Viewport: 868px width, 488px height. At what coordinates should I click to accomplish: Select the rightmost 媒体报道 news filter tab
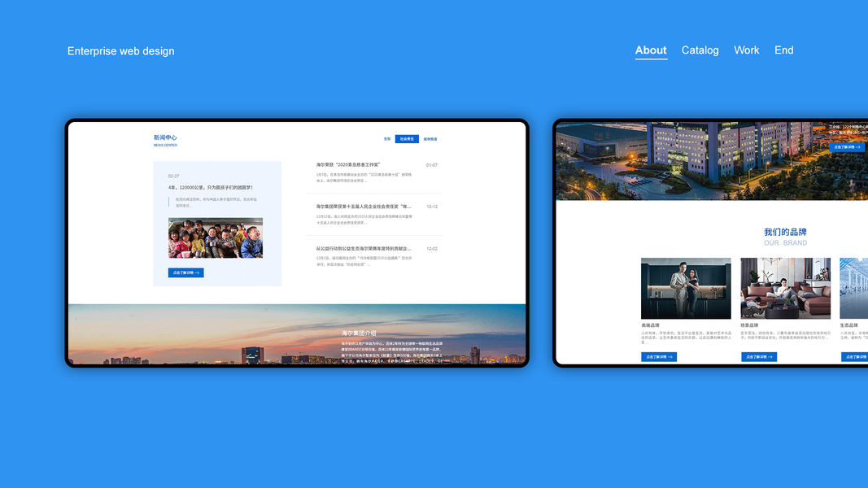click(x=430, y=139)
